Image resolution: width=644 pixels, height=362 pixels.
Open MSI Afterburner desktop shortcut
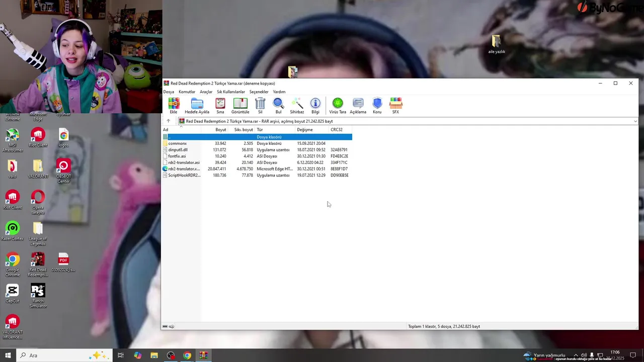coord(13,141)
